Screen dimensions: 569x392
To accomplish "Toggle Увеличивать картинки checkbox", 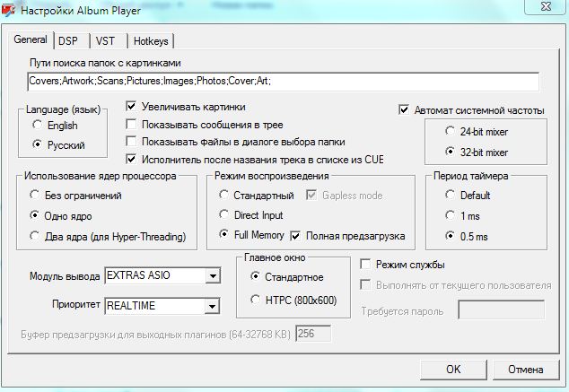I will pos(131,106).
